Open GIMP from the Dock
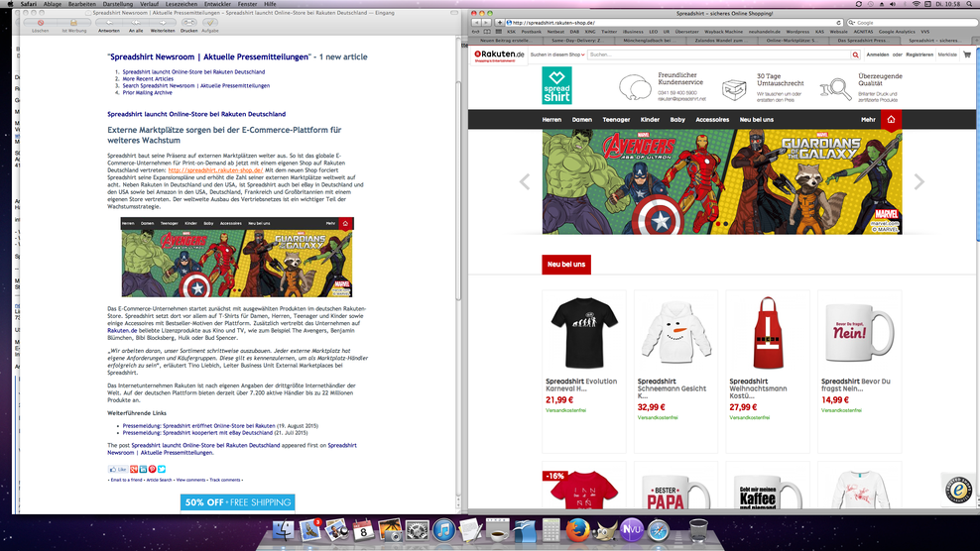 [604, 530]
